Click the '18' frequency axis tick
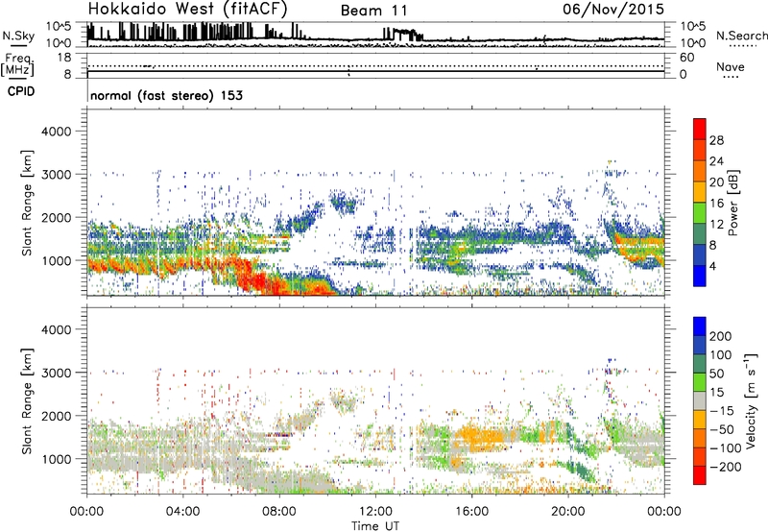This screenshot has width=768, height=532. point(64,58)
